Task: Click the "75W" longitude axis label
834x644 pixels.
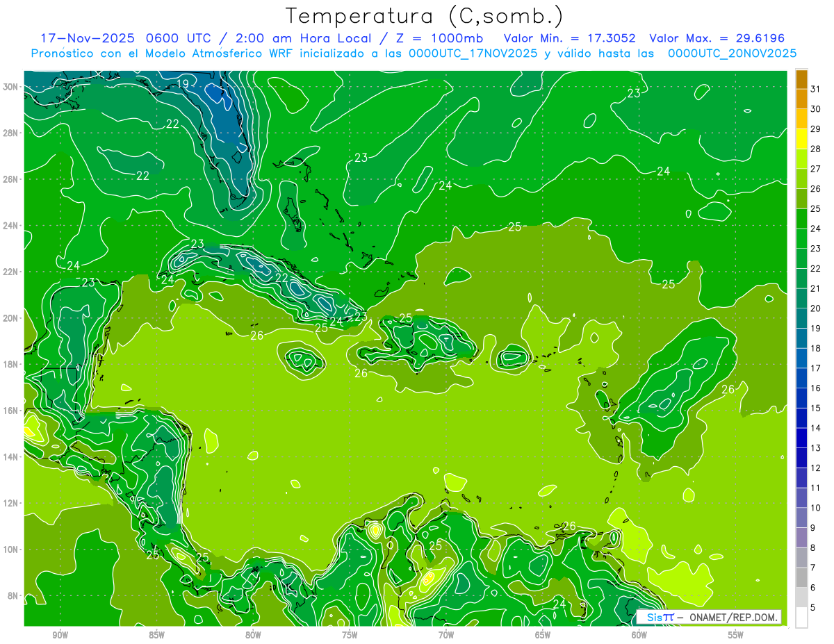Action: tap(350, 635)
